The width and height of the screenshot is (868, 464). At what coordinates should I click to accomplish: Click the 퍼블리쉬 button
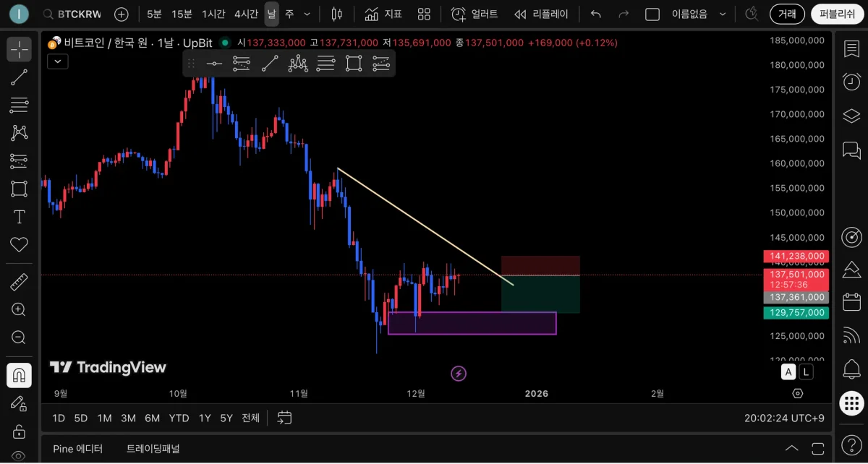[837, 14]
